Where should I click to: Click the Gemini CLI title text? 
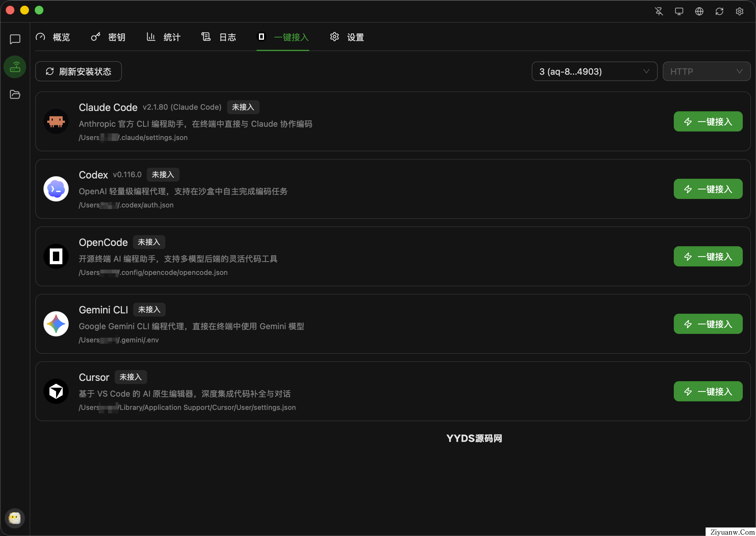tap(104, 310)
